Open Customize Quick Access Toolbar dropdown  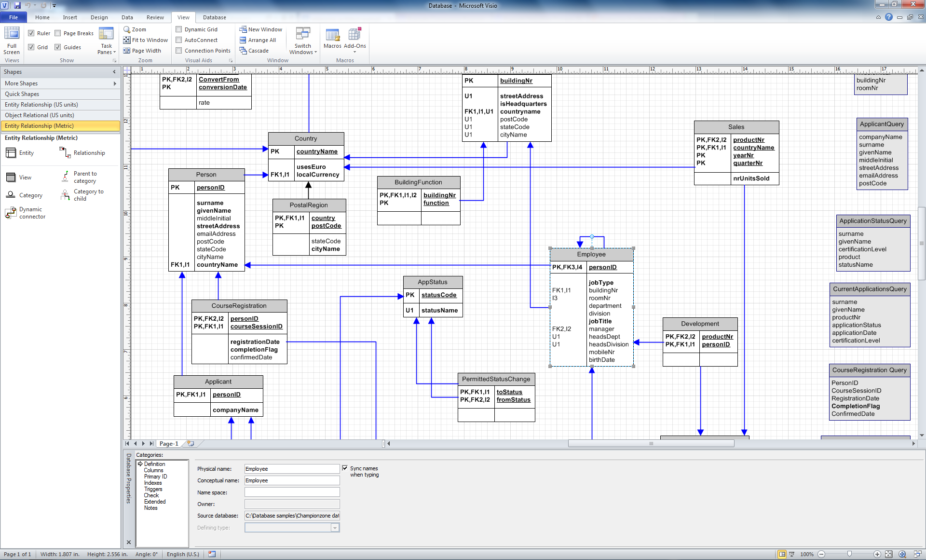(x=54, y=6)
